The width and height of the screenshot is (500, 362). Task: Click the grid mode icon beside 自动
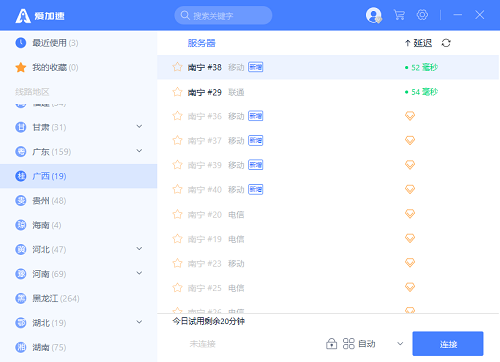[x=349, y=344]
